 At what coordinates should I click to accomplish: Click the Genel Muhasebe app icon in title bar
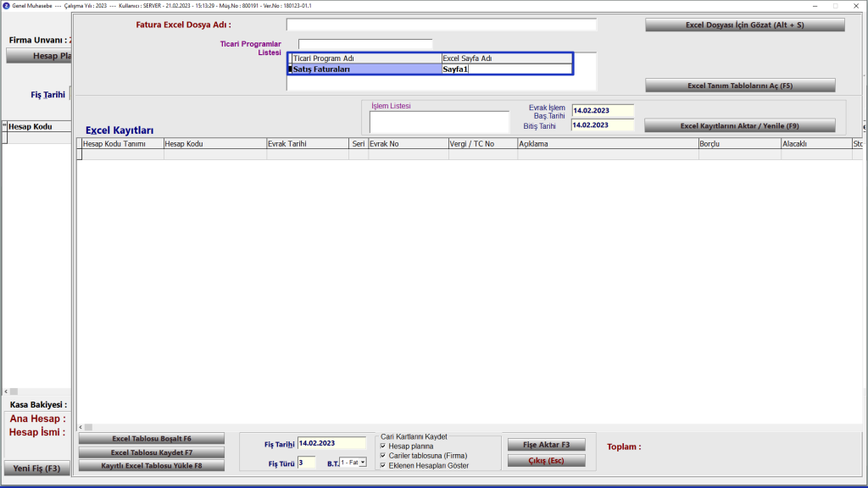click(6, 6)
